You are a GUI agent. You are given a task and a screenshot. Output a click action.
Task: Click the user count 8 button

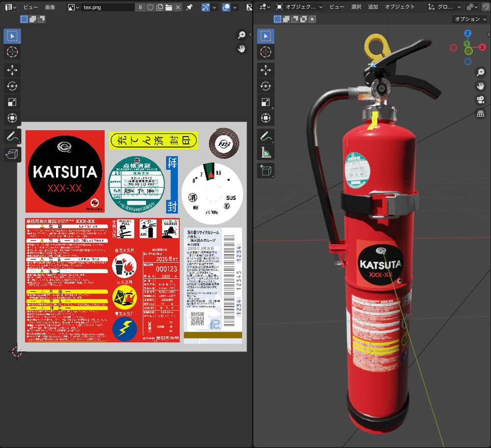click(140, 7)
